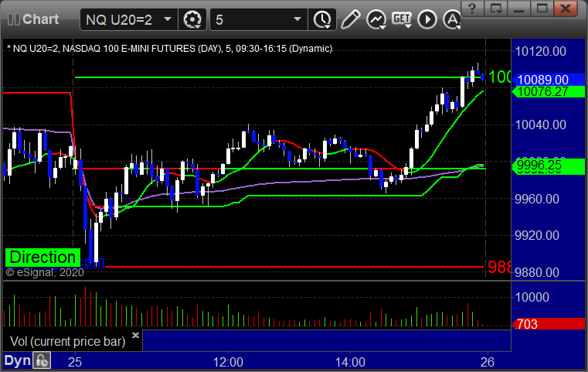Image resolution: width=588 pixels, height=372 pixels.
Task: Click the Chart window grip handle icon
Action: click(x=13, y=19)
